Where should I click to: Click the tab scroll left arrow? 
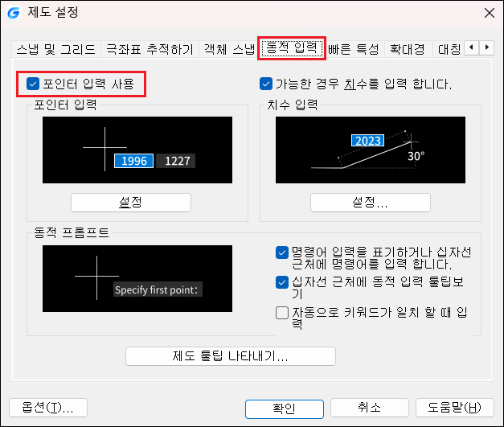(472, 47)
